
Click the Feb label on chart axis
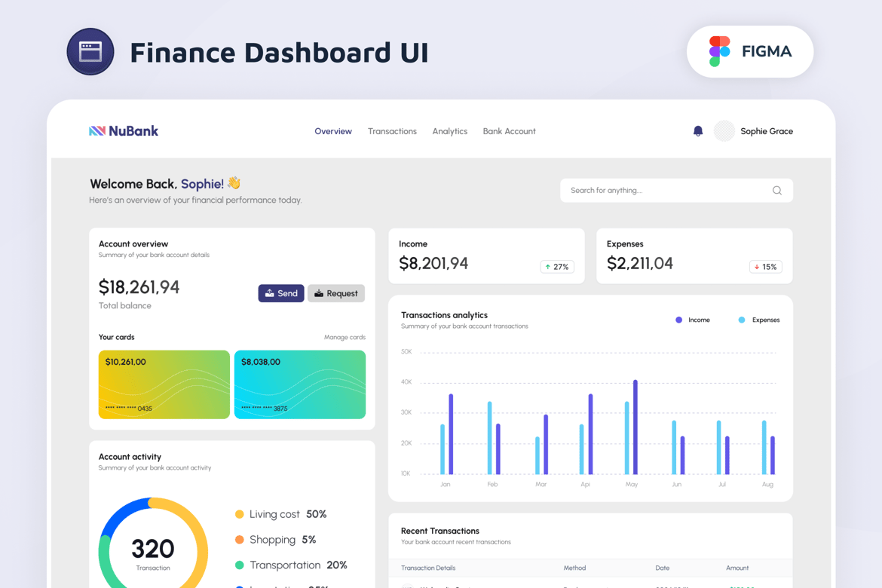(492, 484)
